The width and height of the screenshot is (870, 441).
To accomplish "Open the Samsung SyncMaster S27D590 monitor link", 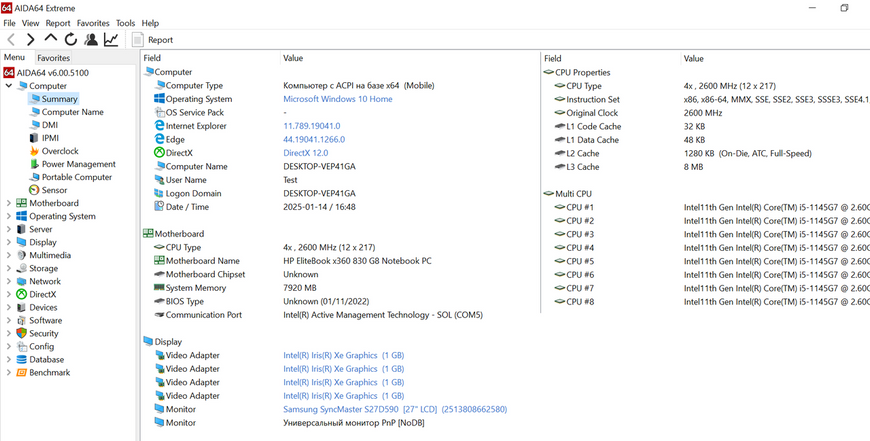I will 395,409.
